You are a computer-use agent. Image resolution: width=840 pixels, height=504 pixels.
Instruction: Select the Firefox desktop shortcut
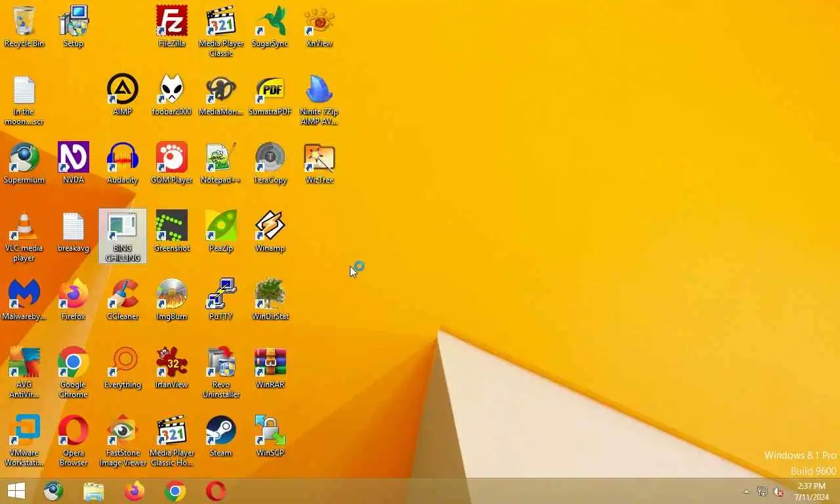pyautogui.click(x=73, y=300)
